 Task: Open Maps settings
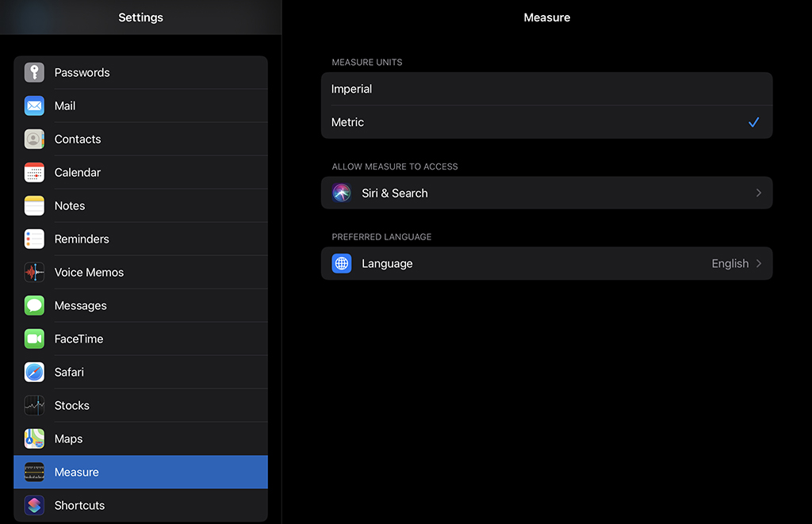(x=141, y=438)
